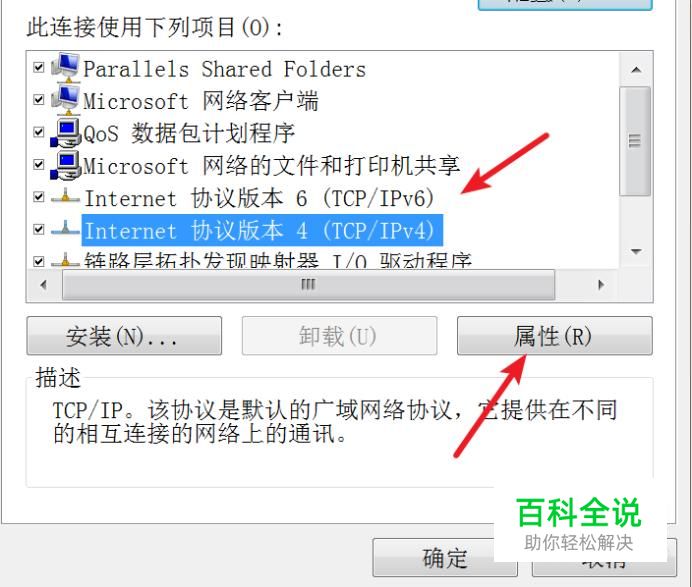Select Internet 协议版本 6 (TCP/IPv6) item
This screenshot has width=692, height=587.
(x=259, y=198)
